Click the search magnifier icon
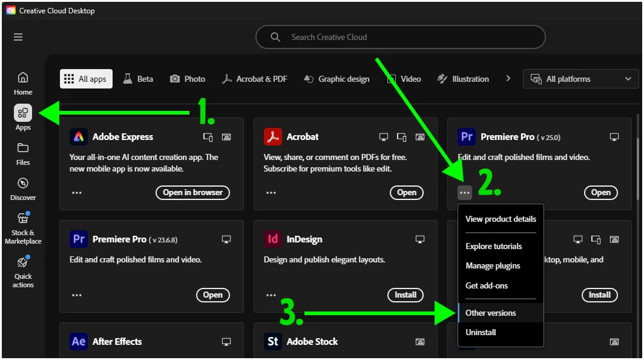 [275, 37]
